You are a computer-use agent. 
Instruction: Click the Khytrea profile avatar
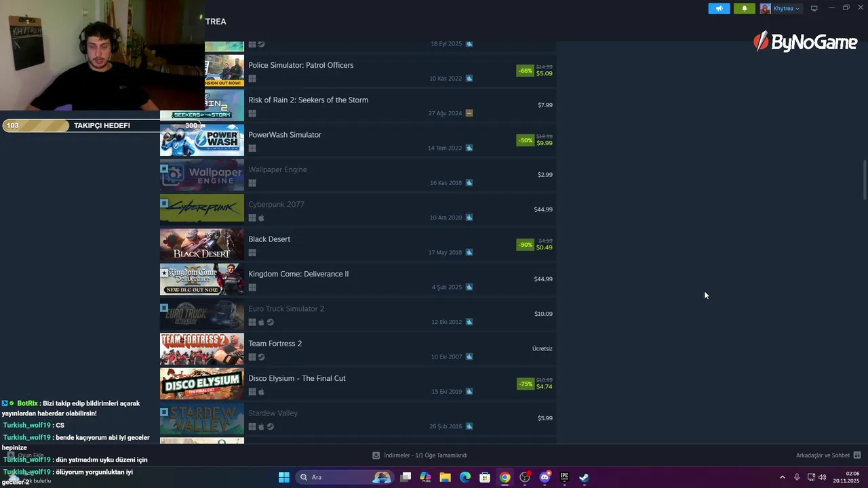click(x=766, y=8)
